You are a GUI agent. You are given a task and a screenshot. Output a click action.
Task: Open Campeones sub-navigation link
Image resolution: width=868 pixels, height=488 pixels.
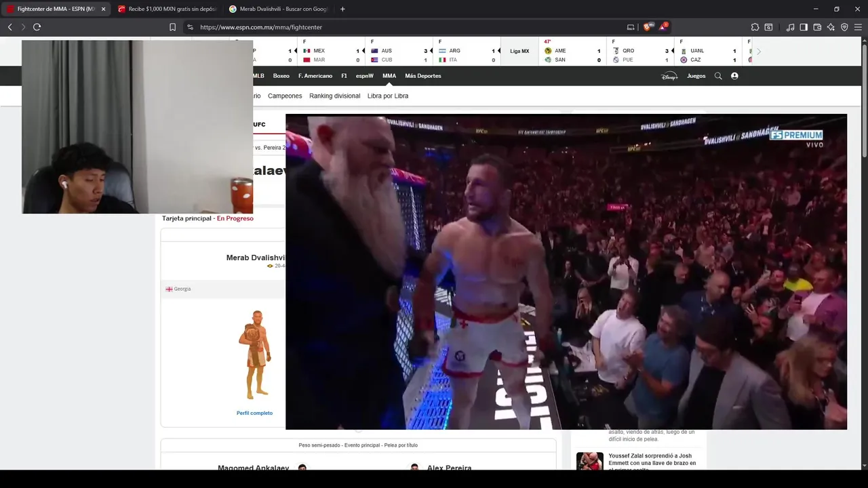click(285, 96)
